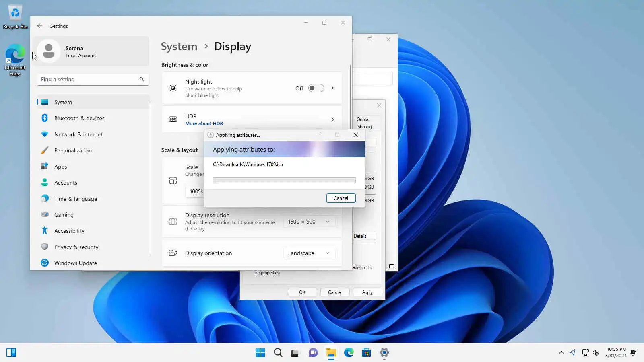Click the path C:\Downloads\Windows 1709.iso
The width and height of the screenshot is (644, 362).
pos(248,165)
